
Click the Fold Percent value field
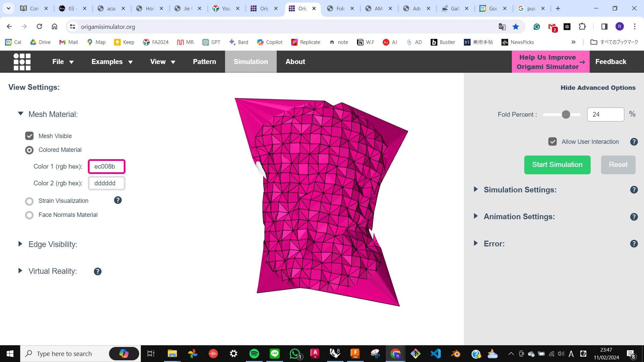(x=605, y=115)
